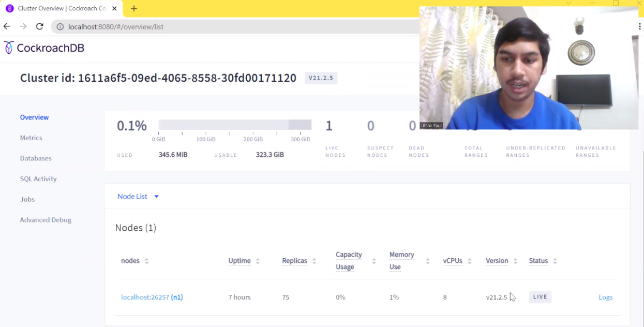
Task: Click the live nodes count 1
Action: tap(329, 126)
